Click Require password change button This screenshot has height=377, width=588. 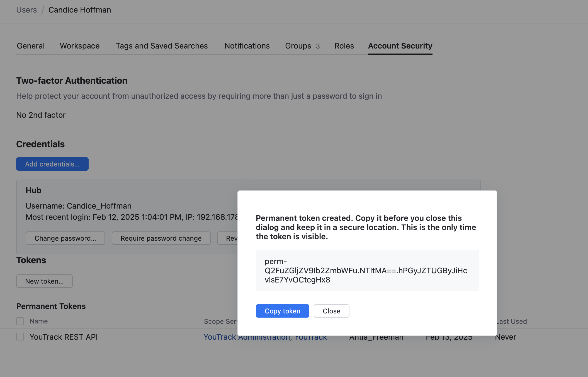[x=161, y=238]
